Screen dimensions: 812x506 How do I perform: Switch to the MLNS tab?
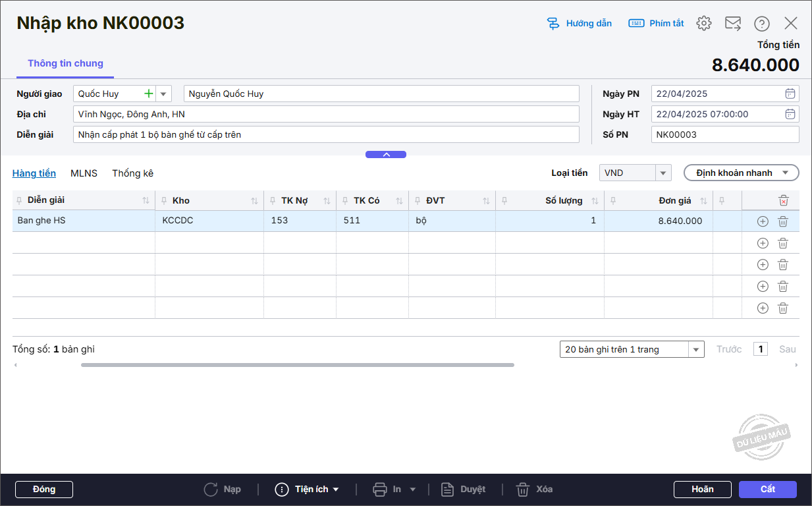[84, 173]
